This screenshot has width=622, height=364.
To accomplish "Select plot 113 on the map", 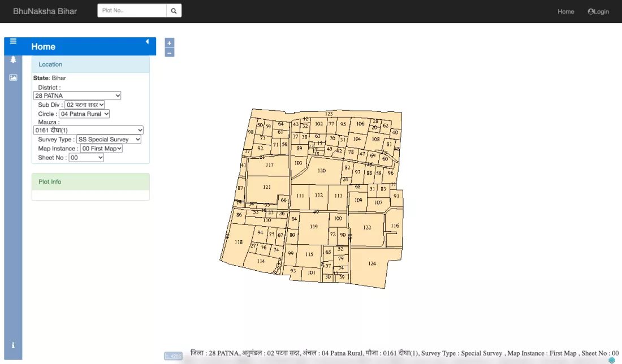I will [x=338, y=196].
